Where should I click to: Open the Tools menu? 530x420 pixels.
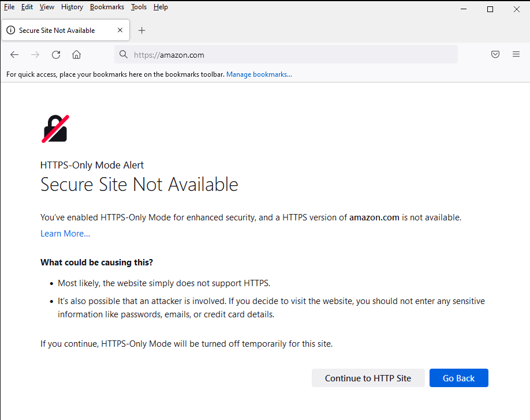tap(139, 7)
